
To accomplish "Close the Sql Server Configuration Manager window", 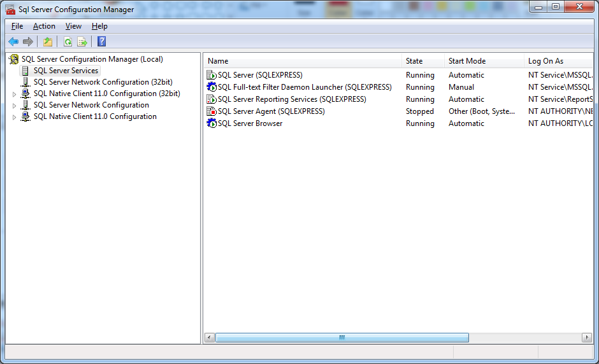I will [579, 7].
